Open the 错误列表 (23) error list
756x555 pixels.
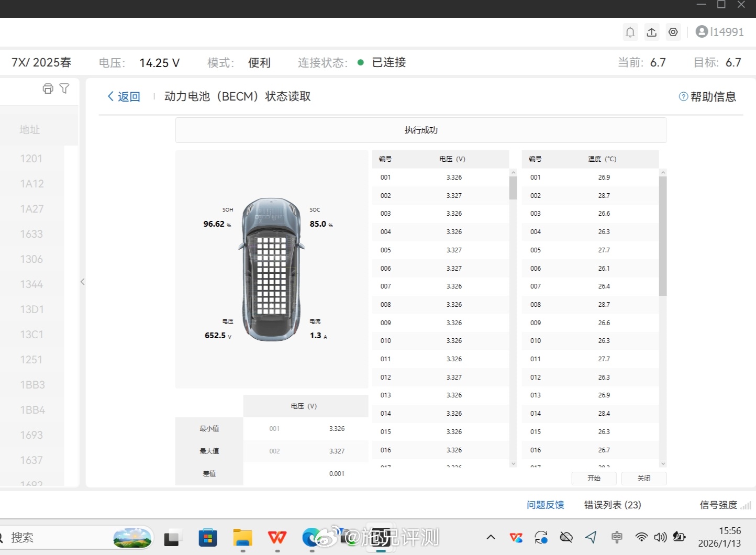(612, 505)
